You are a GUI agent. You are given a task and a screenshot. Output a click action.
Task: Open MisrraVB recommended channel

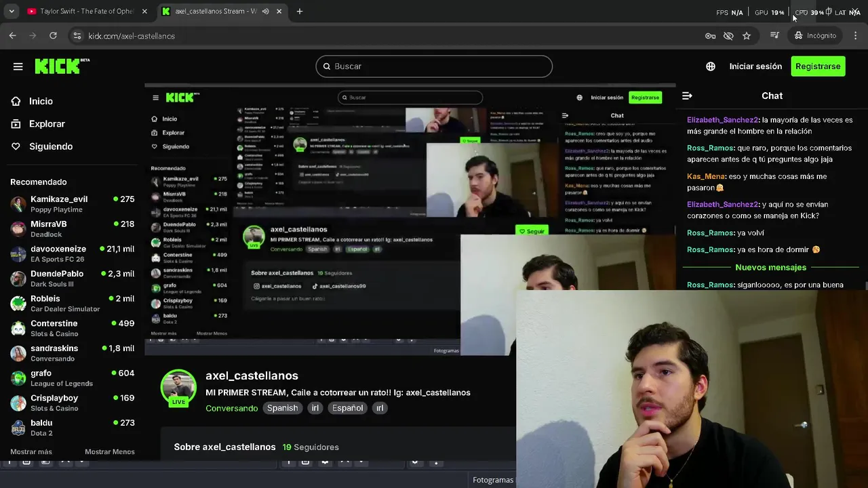[x=72, y=229]
